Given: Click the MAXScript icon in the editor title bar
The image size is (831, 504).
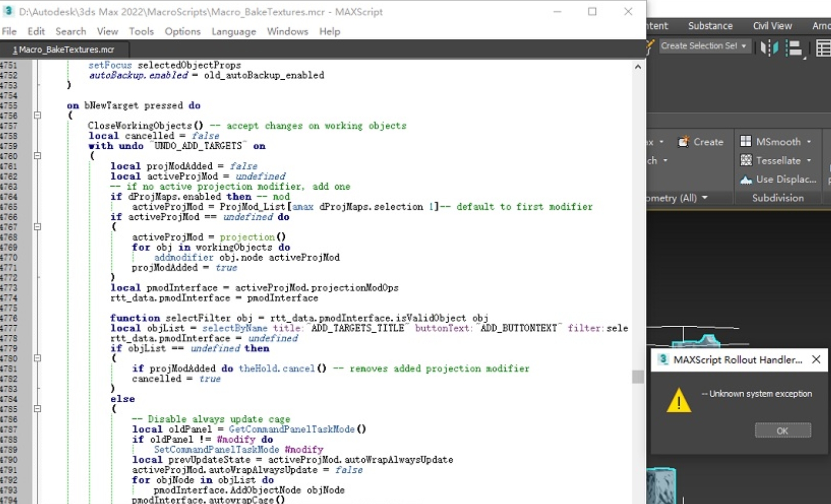Looking at the screenshot, I should (x=8, y=11).
